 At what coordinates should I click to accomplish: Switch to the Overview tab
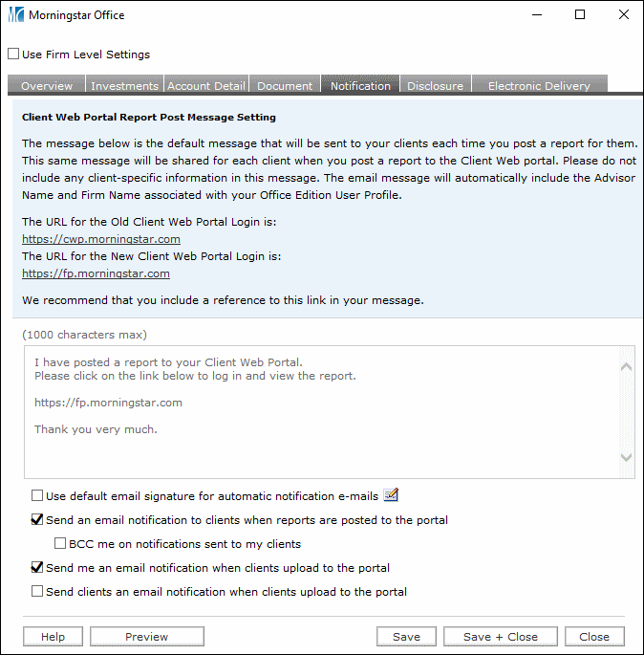pos(47,85)
